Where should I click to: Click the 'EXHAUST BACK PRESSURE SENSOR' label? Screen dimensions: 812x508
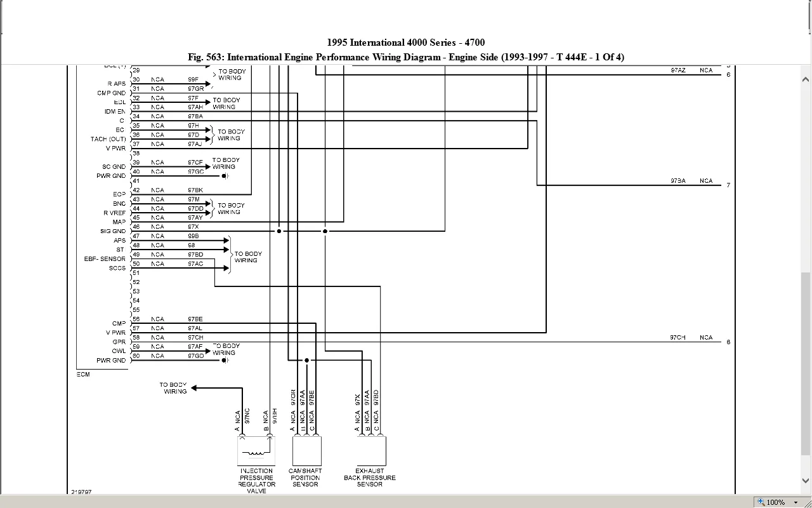point(370,478)
